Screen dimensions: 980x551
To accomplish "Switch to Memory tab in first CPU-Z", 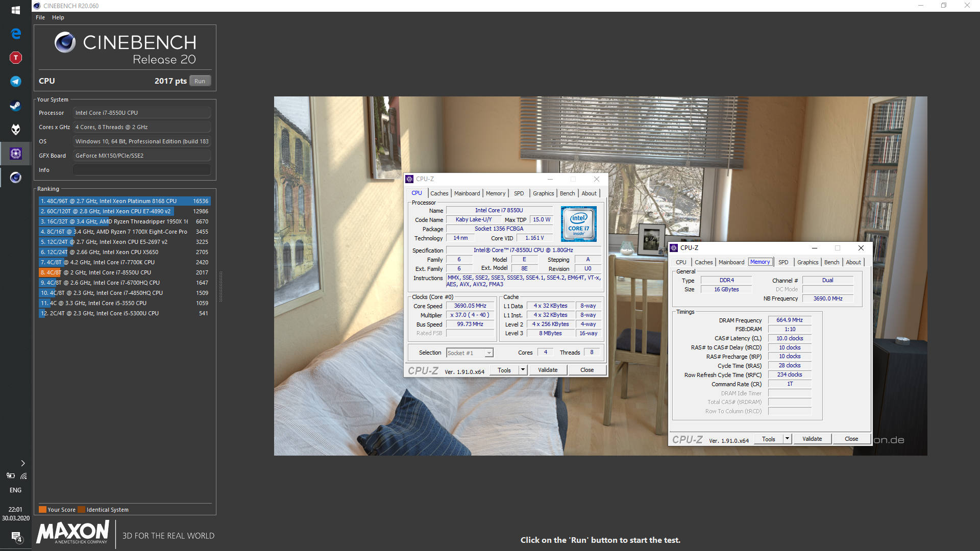I will (x=496, y=193).
